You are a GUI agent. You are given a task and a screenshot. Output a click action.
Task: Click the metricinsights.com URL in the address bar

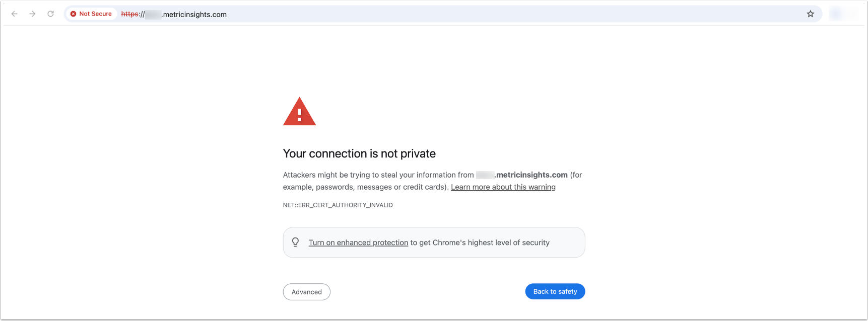coord(194,15)
